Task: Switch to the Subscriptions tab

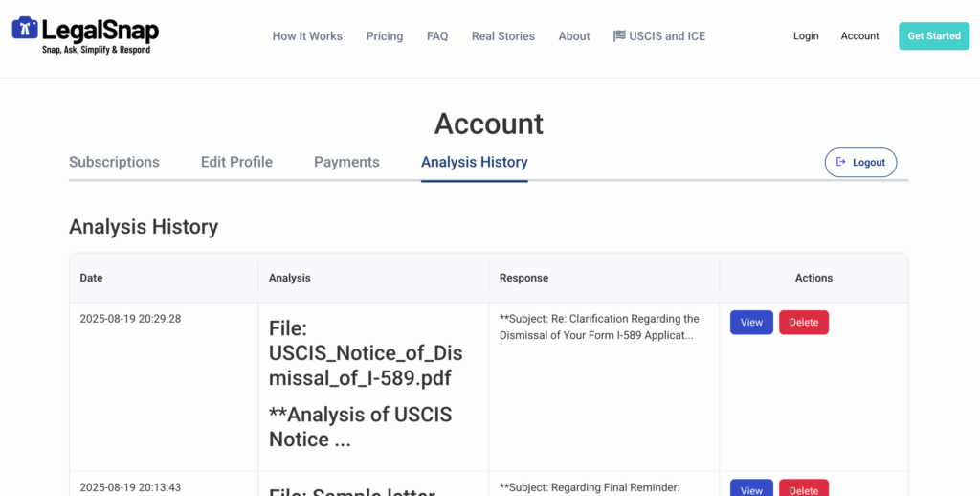Action: (x=115, y=163)
